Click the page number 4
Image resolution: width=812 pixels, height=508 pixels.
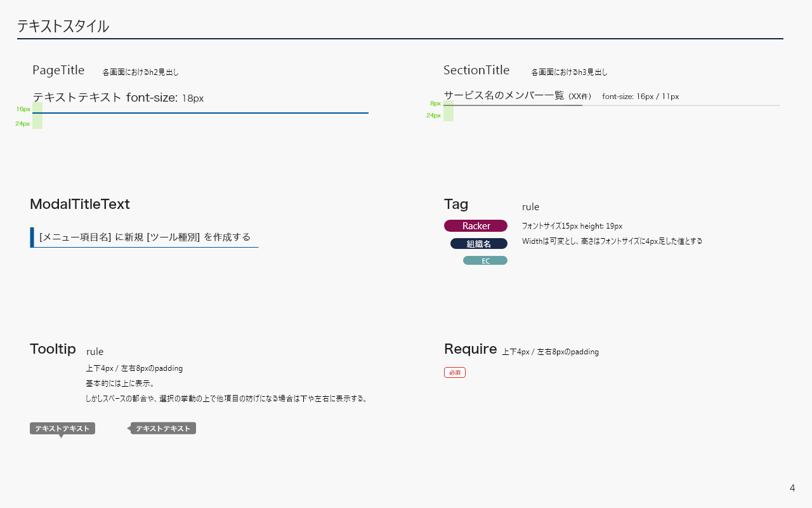click(792, 488)
